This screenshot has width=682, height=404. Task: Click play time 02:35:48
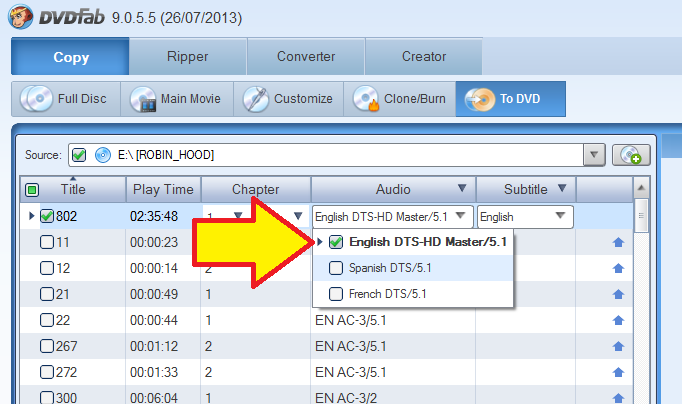154,216
